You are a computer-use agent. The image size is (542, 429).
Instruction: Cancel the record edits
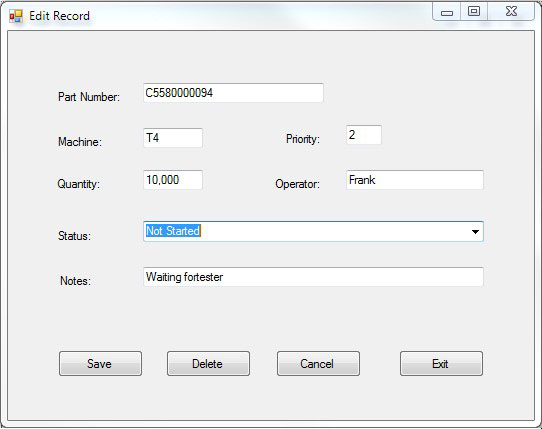point(318,364)
